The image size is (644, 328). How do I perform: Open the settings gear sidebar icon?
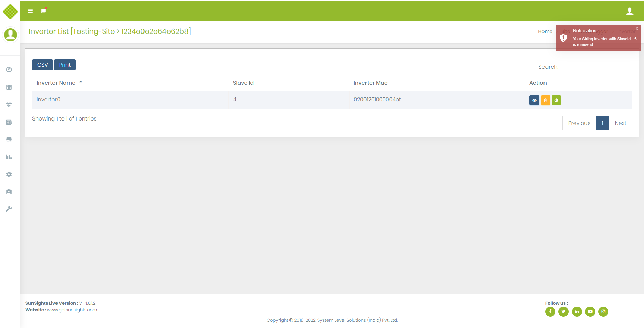click(9, 174)
